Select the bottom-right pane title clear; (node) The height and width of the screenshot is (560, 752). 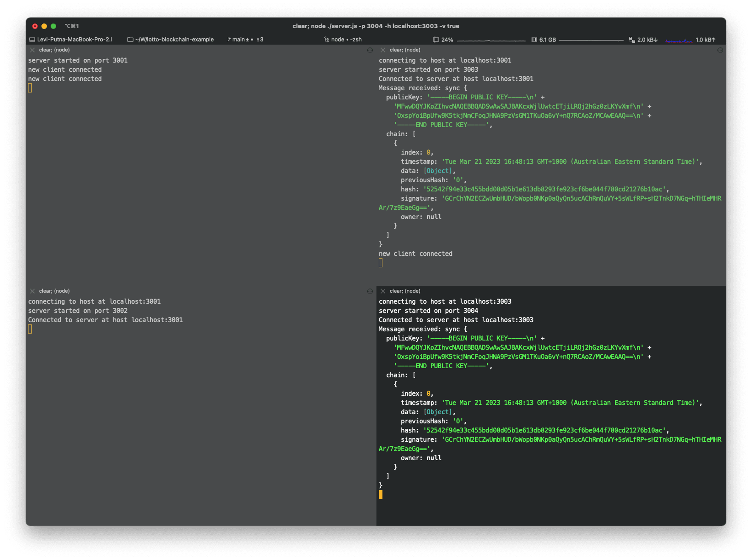405,291
